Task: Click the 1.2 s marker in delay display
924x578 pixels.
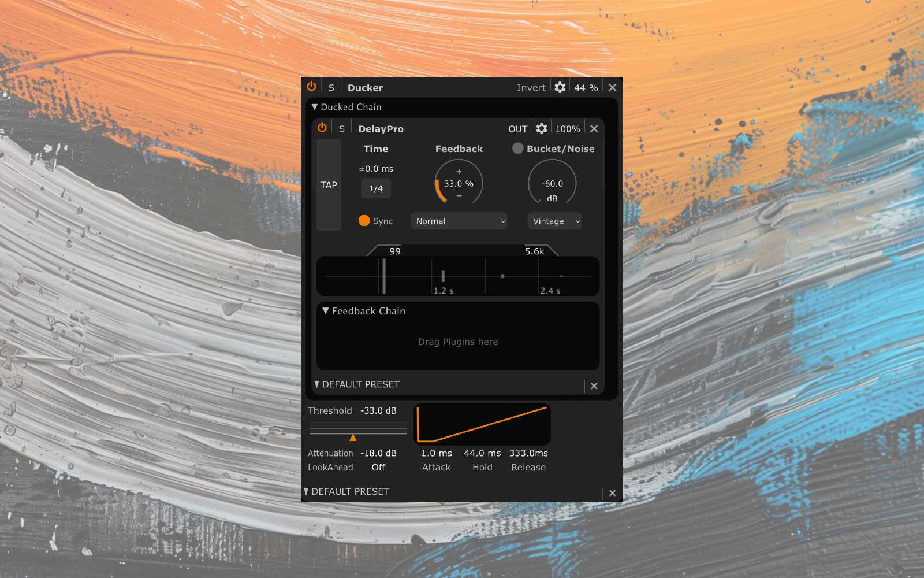Action: tap(444, 291)
